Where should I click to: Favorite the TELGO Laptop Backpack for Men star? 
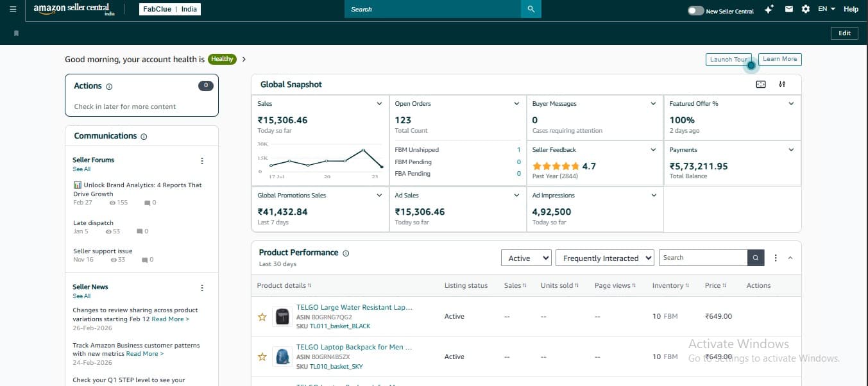[262, 357]
